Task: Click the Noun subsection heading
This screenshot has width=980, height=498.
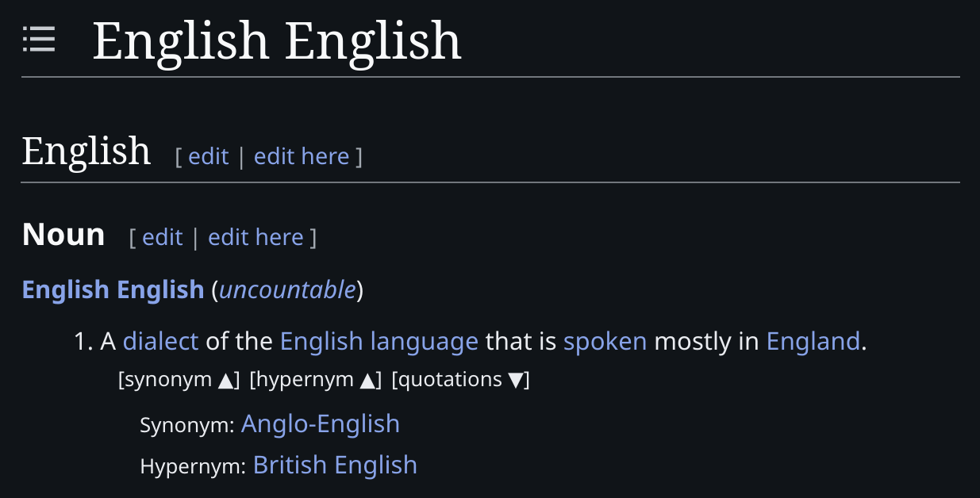Action: pos(63,235)
